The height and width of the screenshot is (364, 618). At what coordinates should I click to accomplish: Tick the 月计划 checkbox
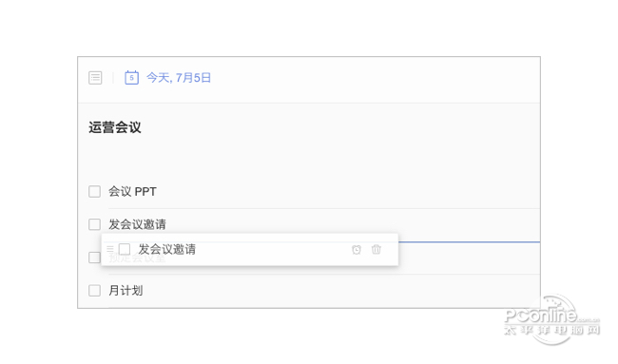click(x=94, y=291)
